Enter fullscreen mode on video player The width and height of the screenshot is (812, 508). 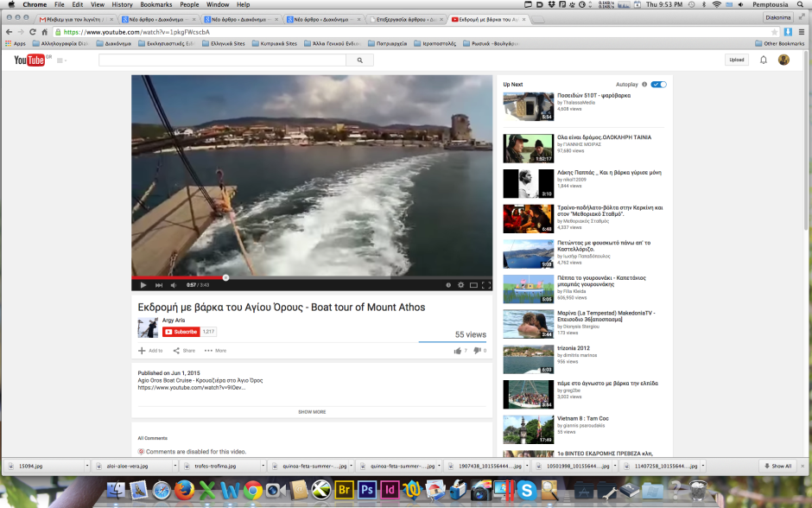point(485,285)
